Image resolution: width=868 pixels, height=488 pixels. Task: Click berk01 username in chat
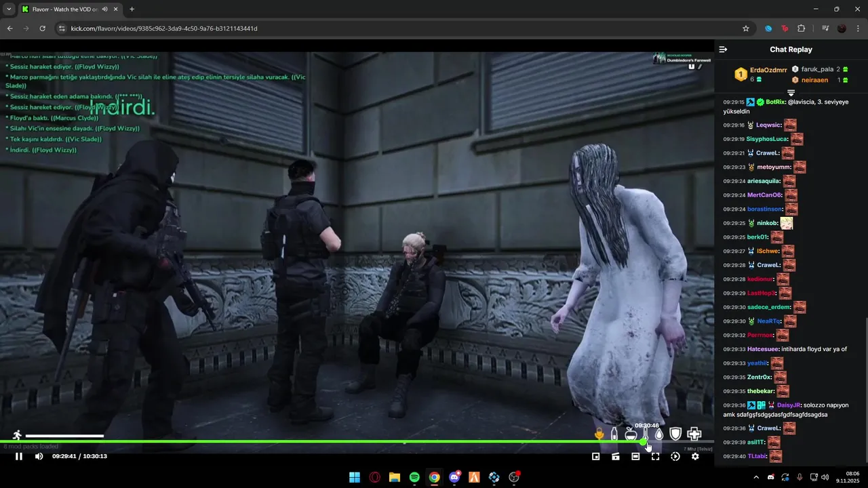tap(757, 237)
